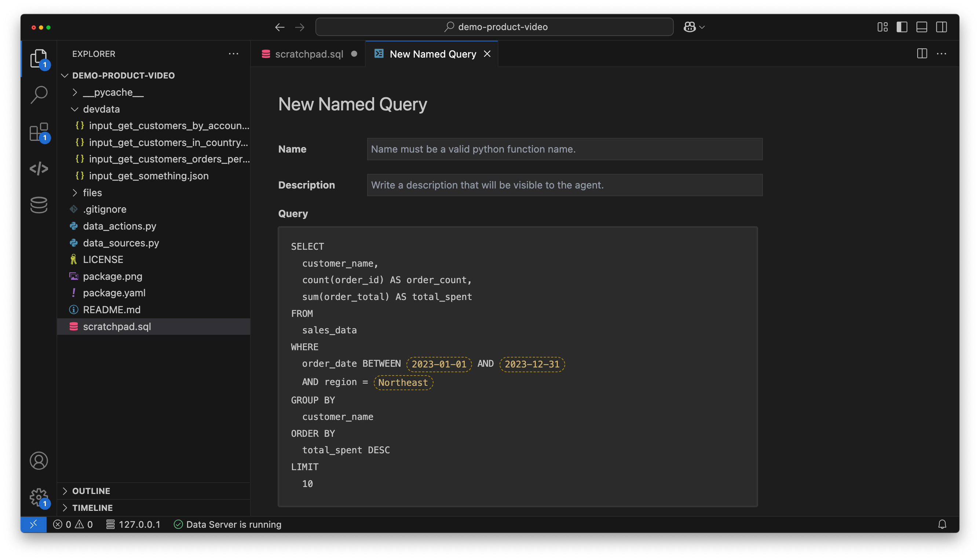Open the database view in activity bar
Screen dimensions: 980x560
[39, 205]
